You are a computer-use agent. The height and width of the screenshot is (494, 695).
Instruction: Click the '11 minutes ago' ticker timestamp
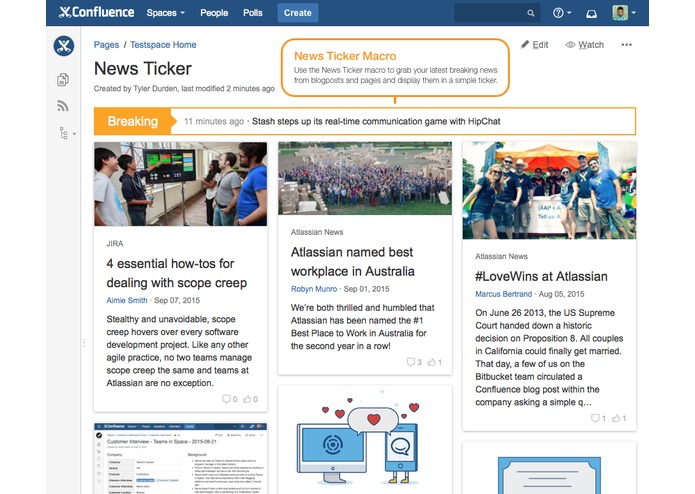(214, 121)
